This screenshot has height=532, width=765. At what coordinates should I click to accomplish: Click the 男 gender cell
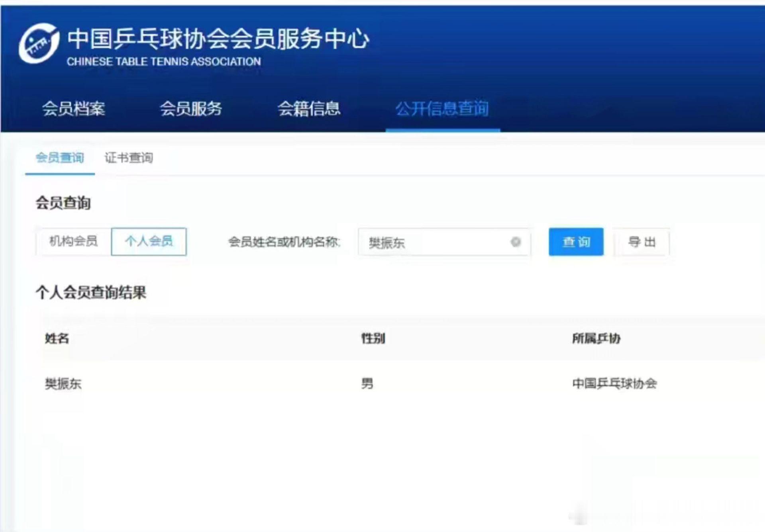tap(367, 383)
